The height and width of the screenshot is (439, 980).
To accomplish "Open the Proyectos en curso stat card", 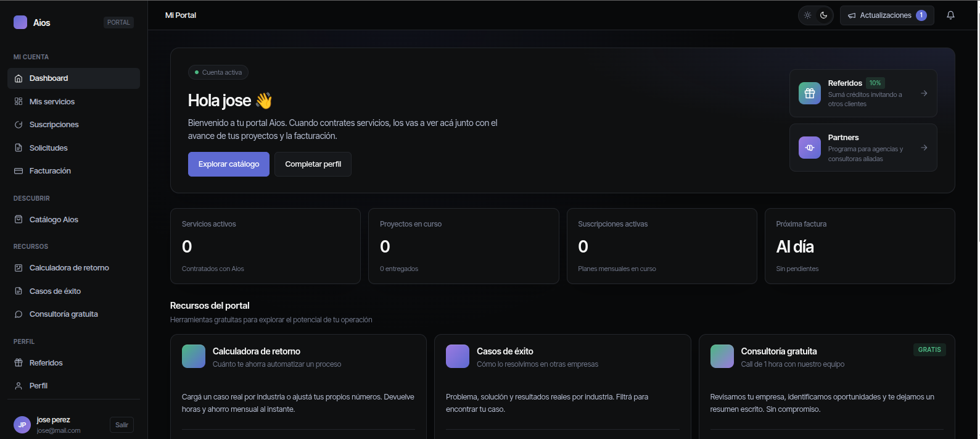I will 464,246.
